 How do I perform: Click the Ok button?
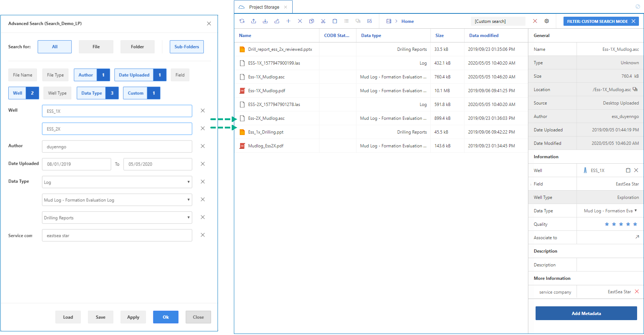[166, 317]
